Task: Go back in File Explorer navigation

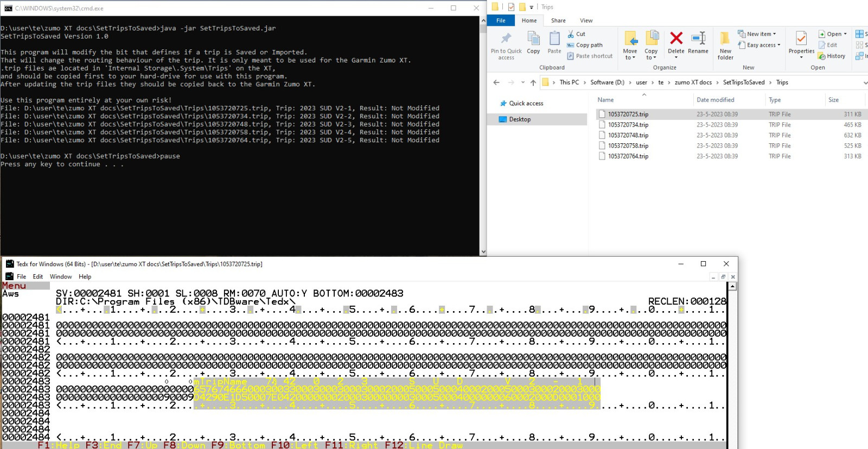Action: point(496,83)
